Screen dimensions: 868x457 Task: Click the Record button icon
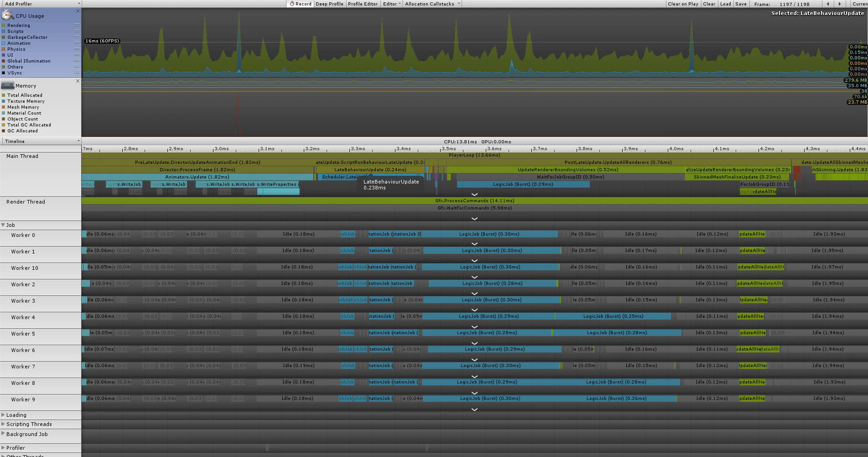pos(292,4)
